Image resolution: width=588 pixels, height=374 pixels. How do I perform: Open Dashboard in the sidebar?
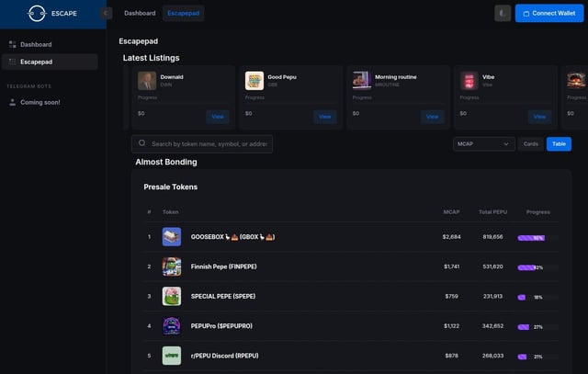pos(36,44)
